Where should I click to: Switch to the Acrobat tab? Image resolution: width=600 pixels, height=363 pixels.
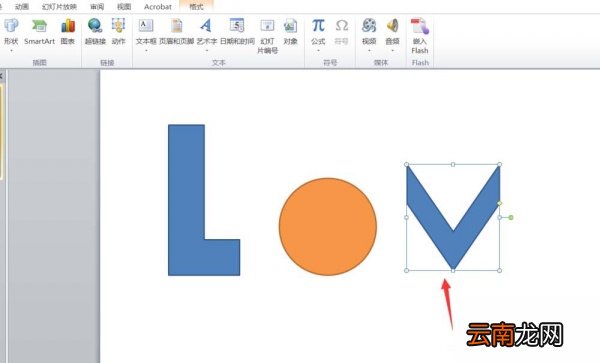158,7
